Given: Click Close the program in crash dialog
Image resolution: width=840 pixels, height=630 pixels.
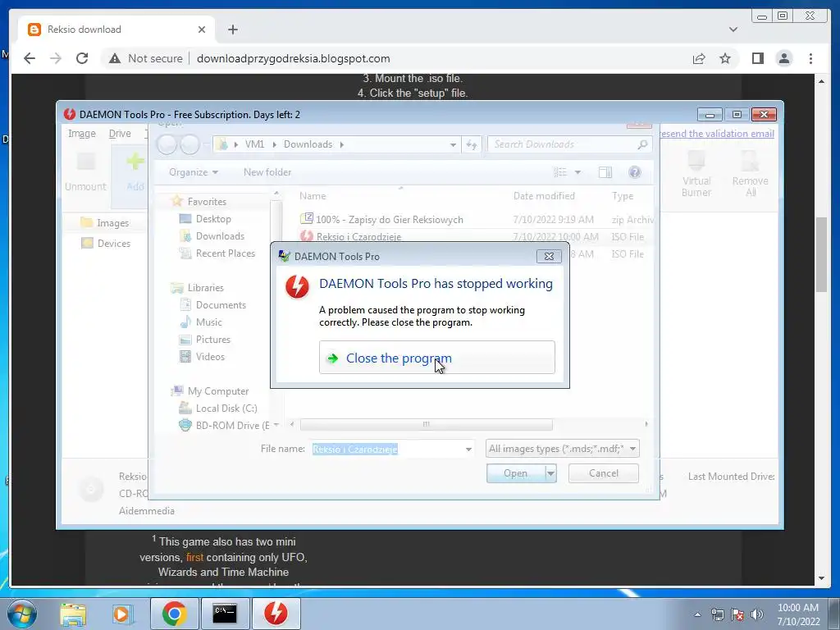Looking at the screenshot, I should click(436, 358).
